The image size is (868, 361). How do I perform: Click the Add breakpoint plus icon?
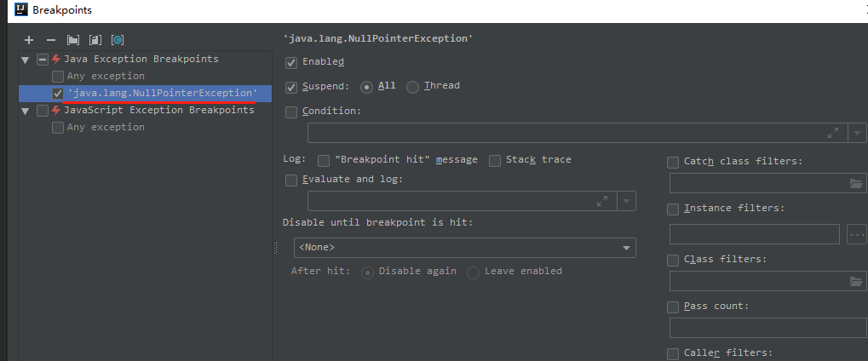[x=29, y=40]
